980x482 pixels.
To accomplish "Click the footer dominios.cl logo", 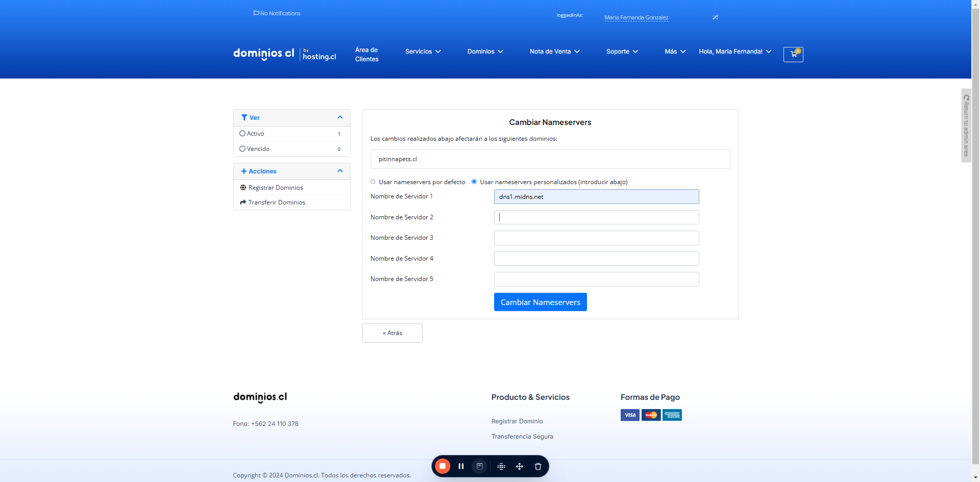I will point(260,397).
